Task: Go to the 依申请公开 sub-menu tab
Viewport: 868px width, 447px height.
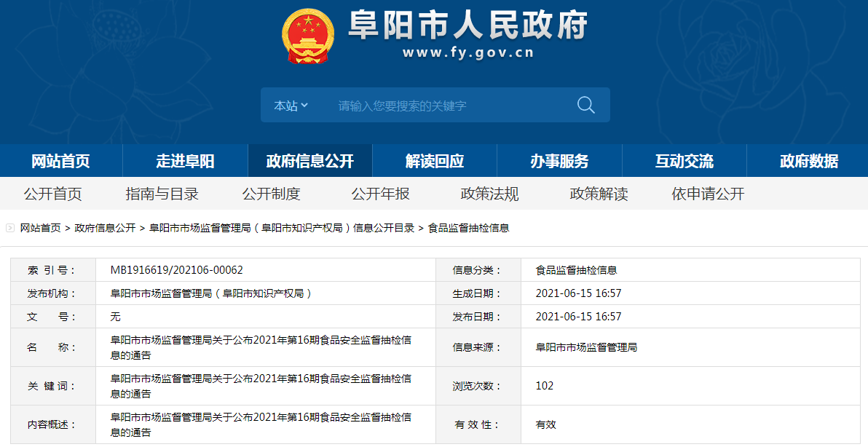Action: point(708,194)
